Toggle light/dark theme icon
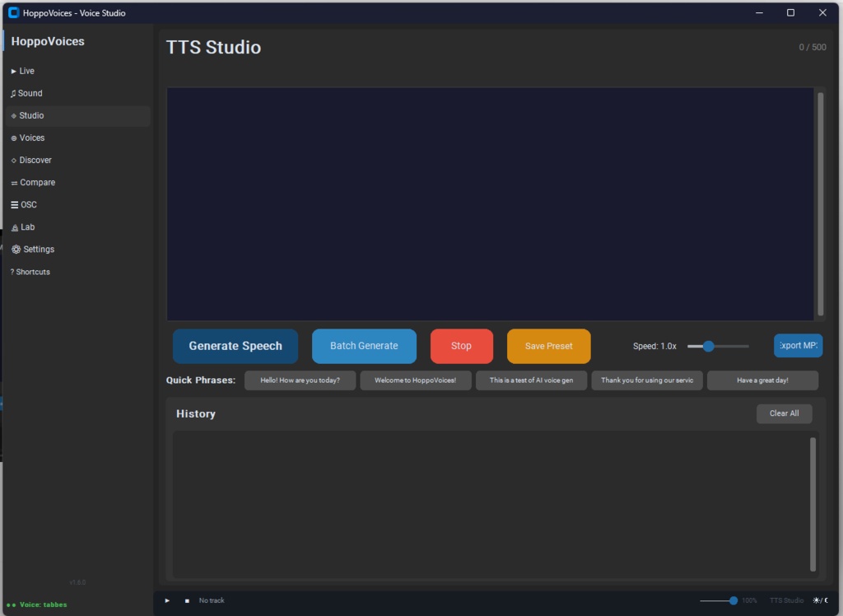843x616 pixels. [821, 600]
